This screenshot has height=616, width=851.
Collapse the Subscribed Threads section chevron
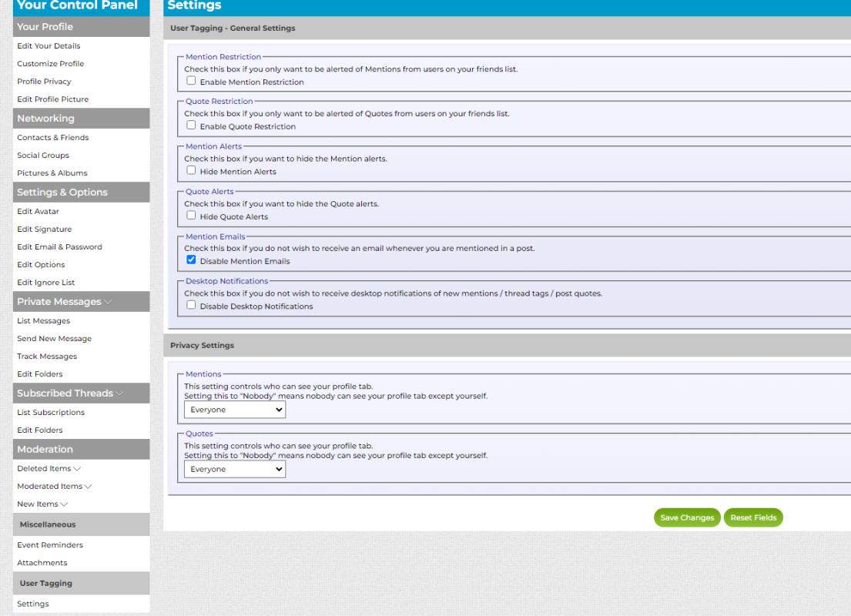point(122,393)
